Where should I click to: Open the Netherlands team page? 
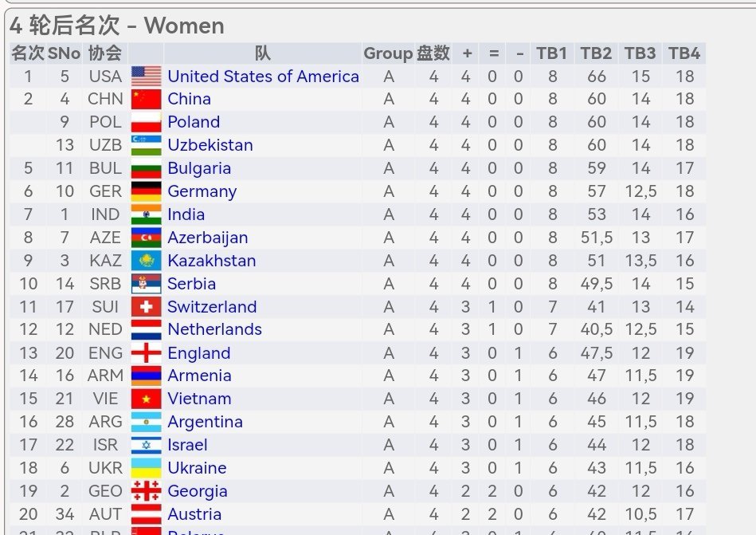click(214, 329)
